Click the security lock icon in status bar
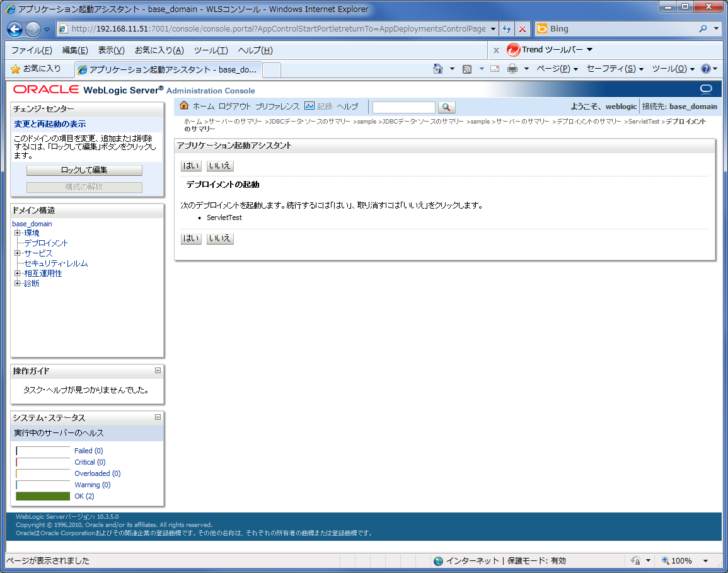Image resolution: width=728 pixels, height=573 pixels. pyautogui.click(x=635, y=560)
